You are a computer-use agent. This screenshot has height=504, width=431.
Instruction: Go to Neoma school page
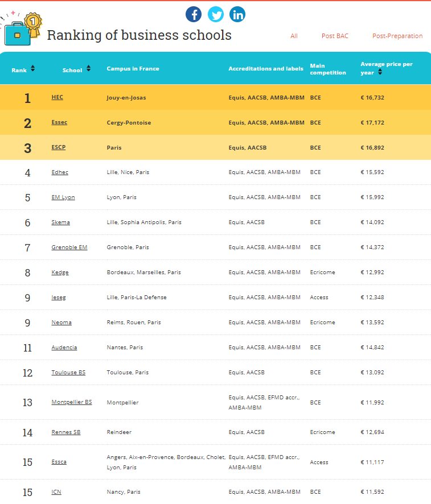61,323
